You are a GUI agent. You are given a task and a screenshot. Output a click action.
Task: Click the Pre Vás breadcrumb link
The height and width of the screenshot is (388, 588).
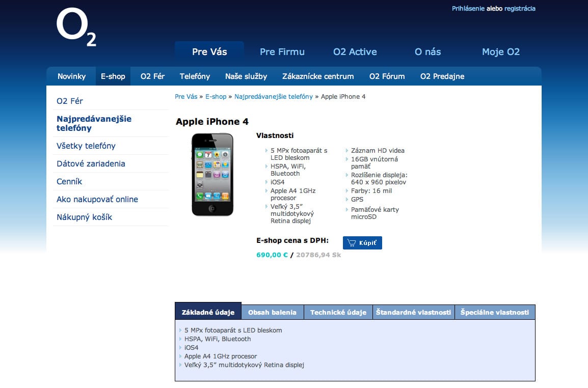186,97
